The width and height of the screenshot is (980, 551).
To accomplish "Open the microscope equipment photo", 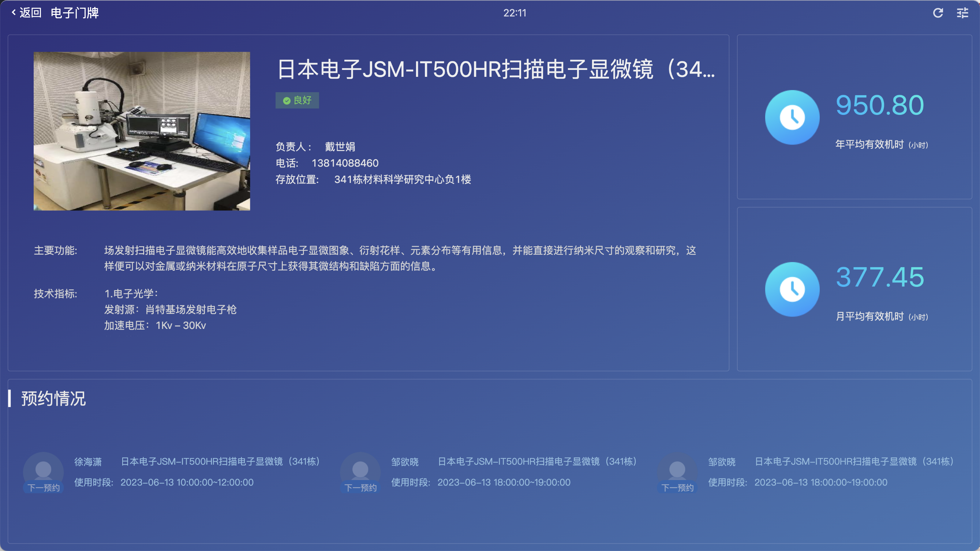I will point(142,131).
